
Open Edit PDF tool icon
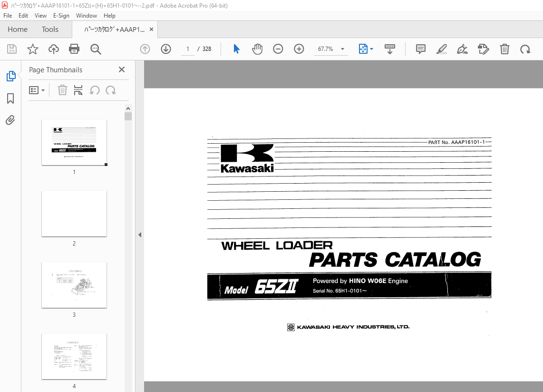point(484,49)
